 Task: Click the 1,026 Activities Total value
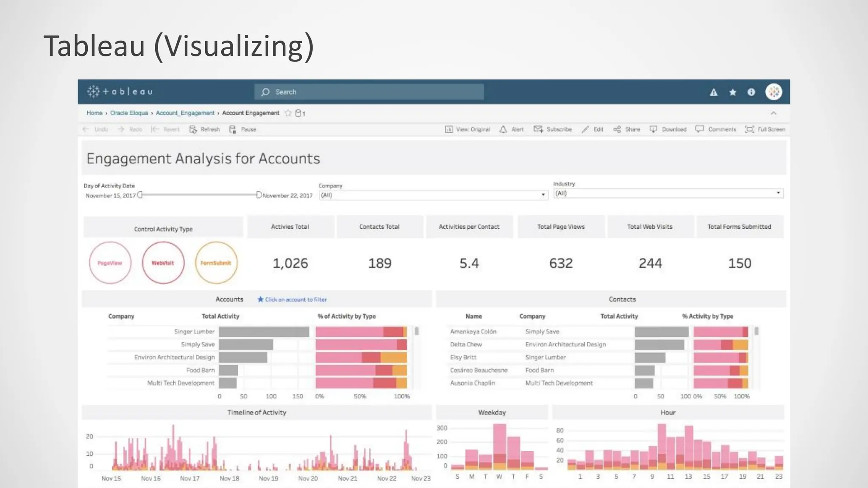[x=290, y=263]
